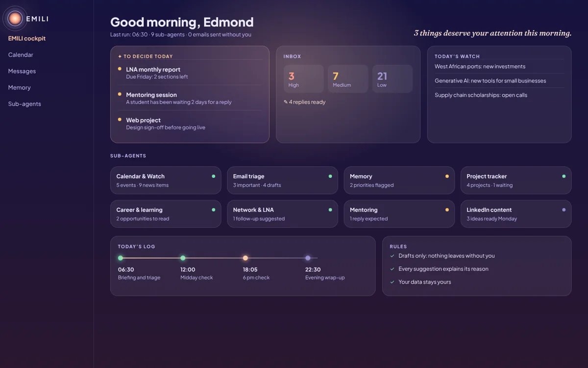588x368 pixels.
Task: Click the '3 things deserve your attention' headline
Action: pyautogui.click(x=492, y=33)
